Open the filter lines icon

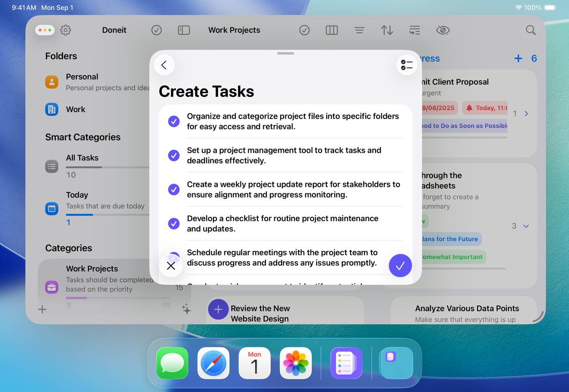(x=359, y=30)
